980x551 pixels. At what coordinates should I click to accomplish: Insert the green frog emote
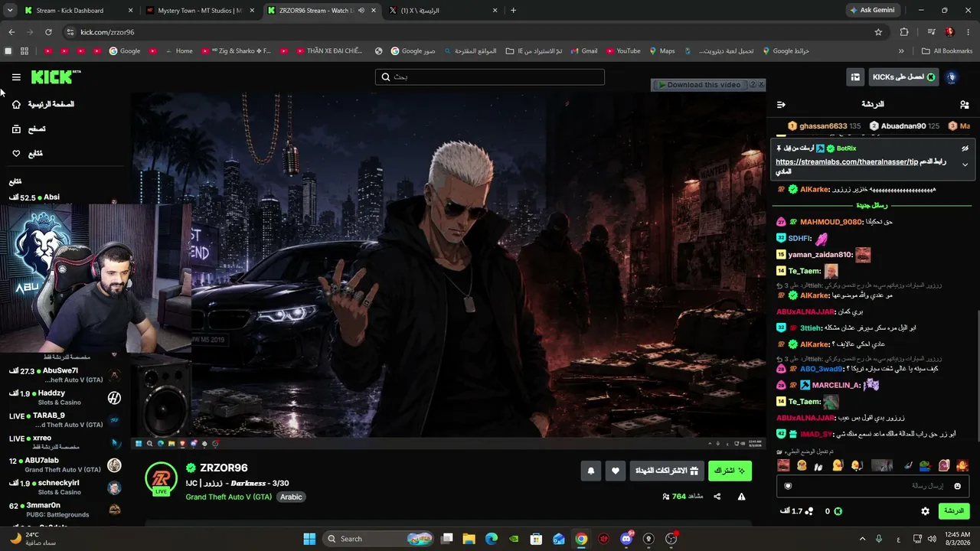pos(925,465)
